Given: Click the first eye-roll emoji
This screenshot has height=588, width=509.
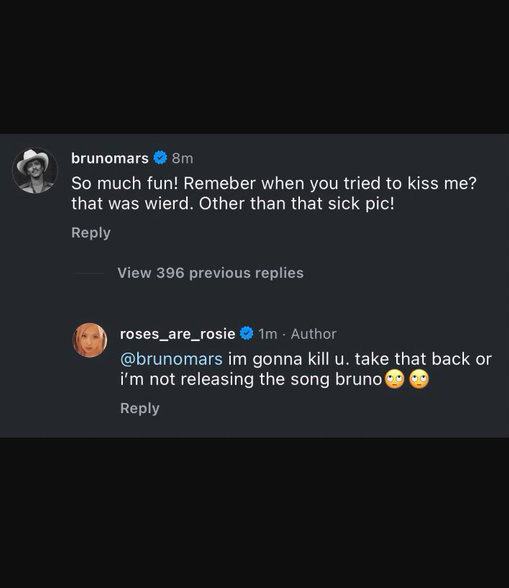Looking at the screenshot, I should pyautogui.click(x=394, y=380).
